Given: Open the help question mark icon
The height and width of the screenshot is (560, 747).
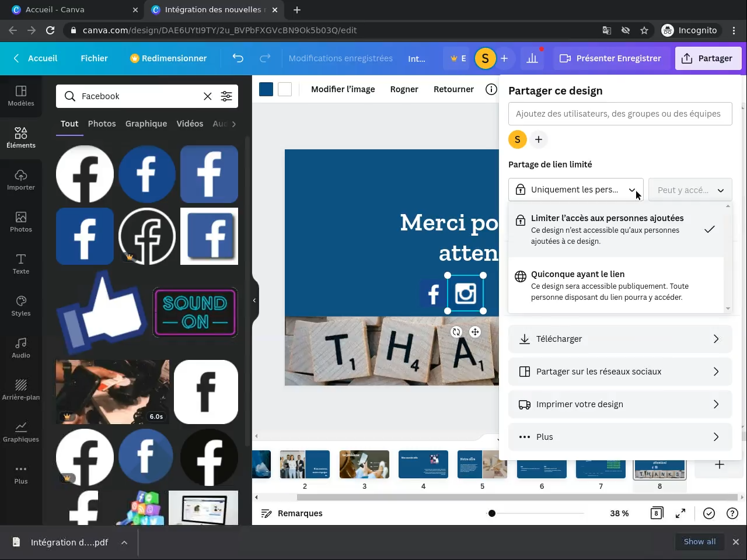Looking at the screenshot, I should click(732, 513).
